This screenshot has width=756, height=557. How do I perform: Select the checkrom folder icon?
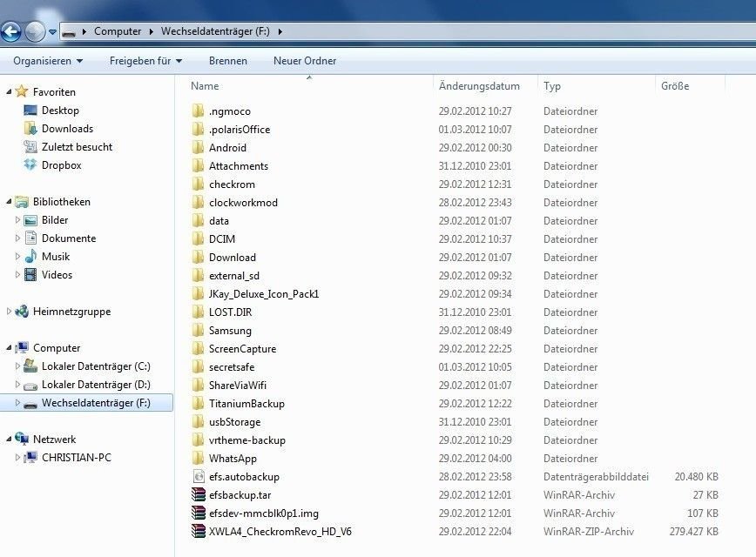198,184
